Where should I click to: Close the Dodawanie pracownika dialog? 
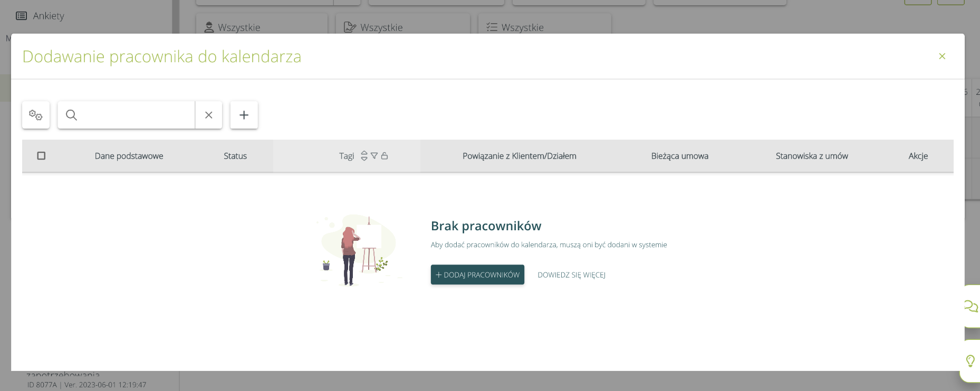point(942,56)
